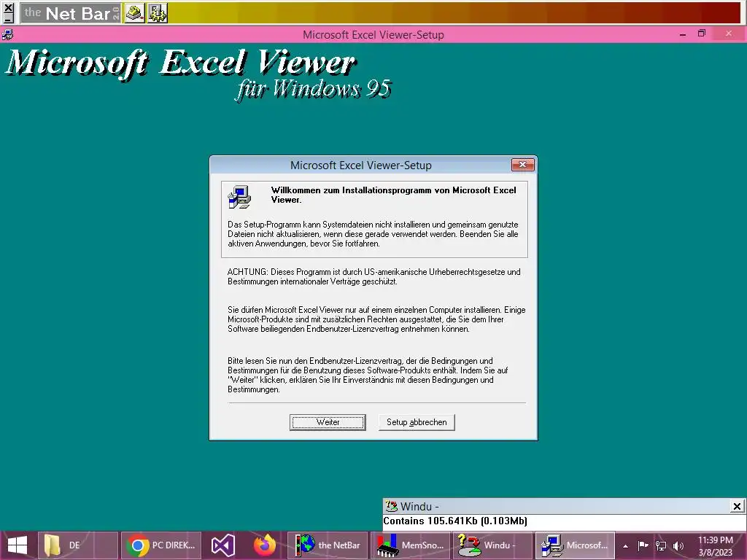Switch to Microsof... setup taskbar item
The image size is (747, 560).
click(576, 545)
